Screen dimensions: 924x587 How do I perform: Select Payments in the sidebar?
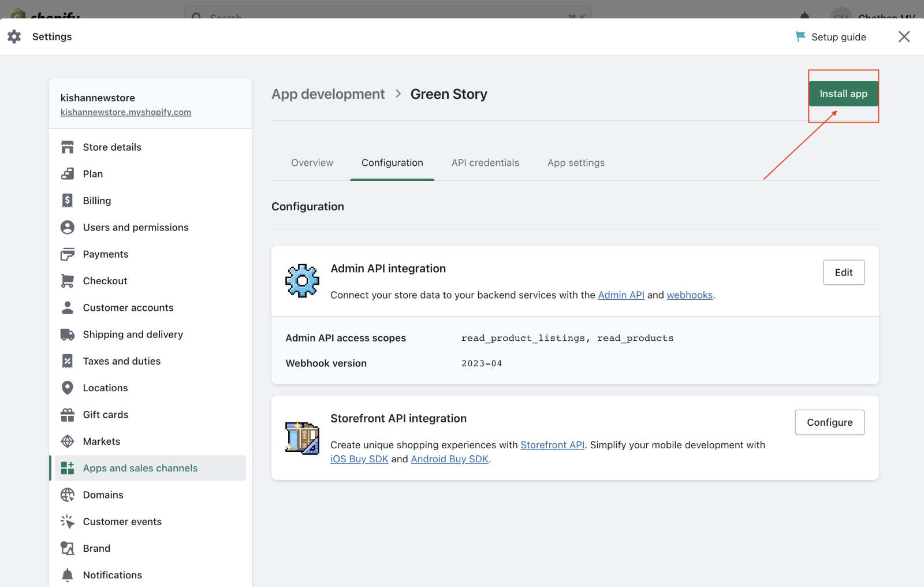[x=150, y=254]
